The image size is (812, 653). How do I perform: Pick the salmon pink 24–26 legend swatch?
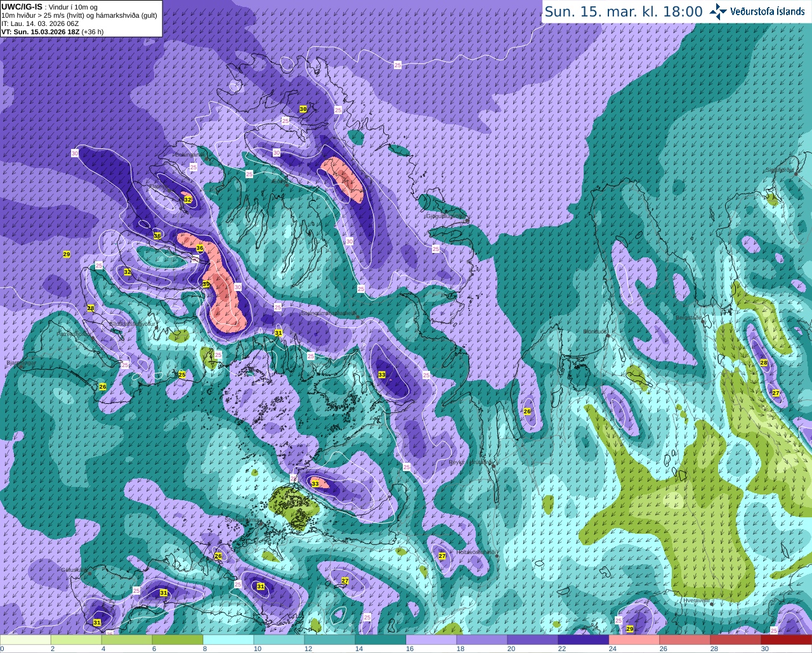coord(634,640)
